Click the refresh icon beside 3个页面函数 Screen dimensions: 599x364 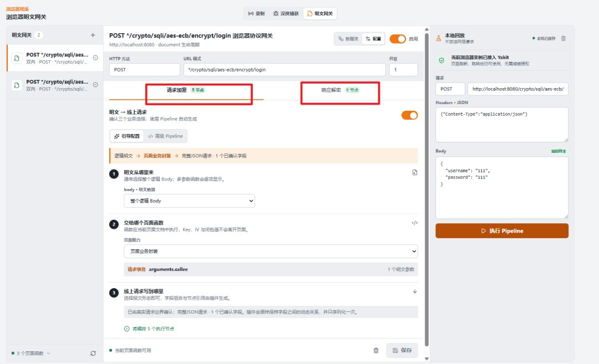93,353
